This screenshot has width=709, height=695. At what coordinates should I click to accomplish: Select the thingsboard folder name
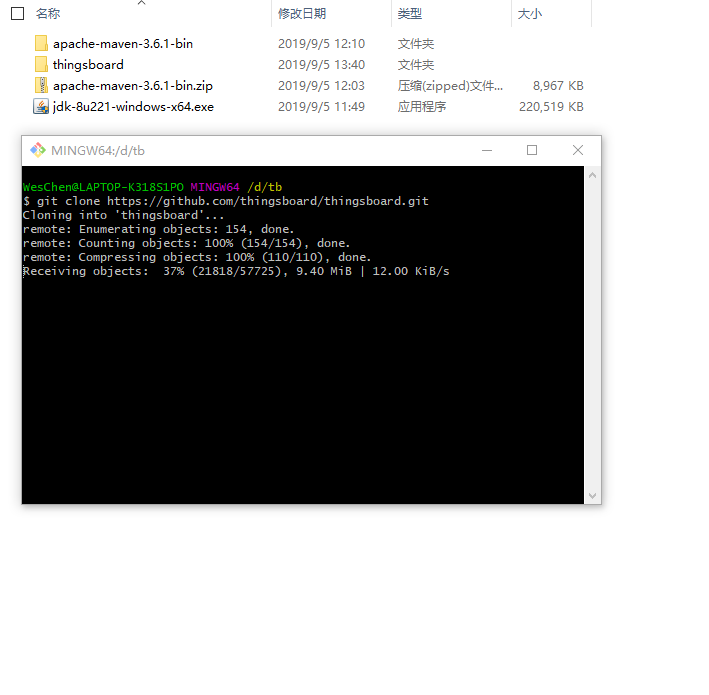[88, 65]
